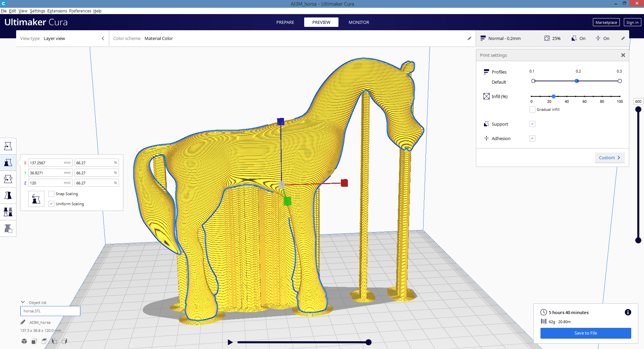Open Per Model Settings tool

8,212
